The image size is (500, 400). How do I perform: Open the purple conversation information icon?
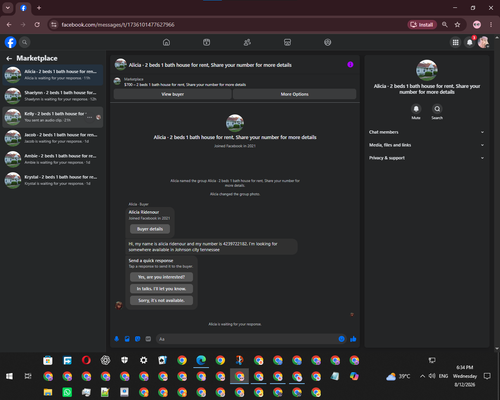click(x=350, y=65)
